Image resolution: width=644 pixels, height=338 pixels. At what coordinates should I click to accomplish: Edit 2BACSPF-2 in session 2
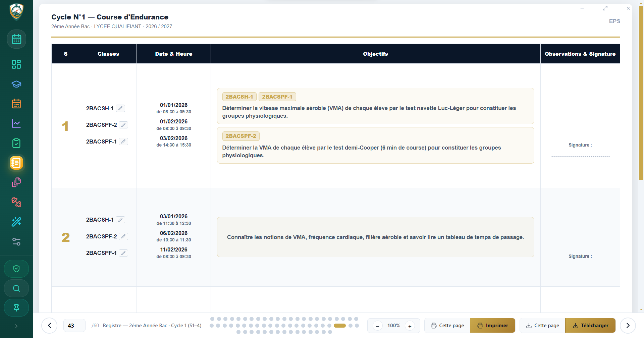pos(123,236)
